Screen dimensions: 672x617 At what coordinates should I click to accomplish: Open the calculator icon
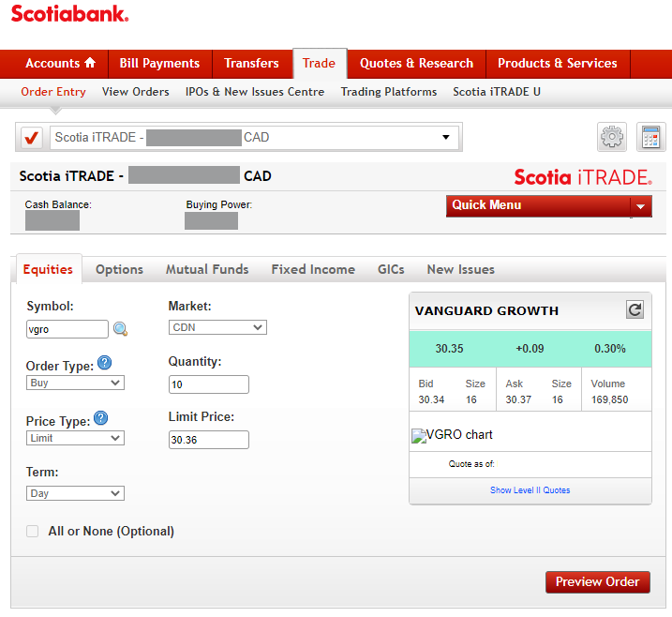pyautogui.click(x=650, y=138)
